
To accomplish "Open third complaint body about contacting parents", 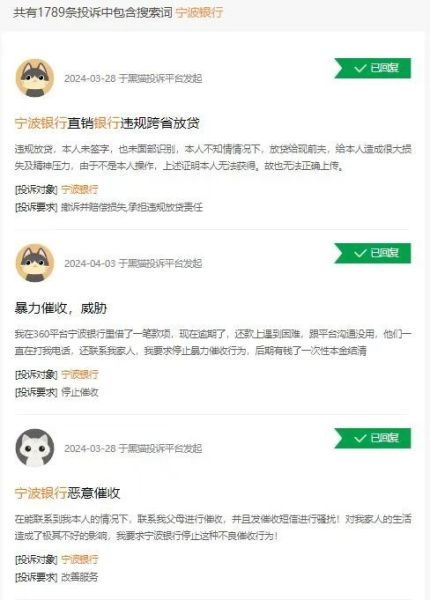I will [213, 527].
